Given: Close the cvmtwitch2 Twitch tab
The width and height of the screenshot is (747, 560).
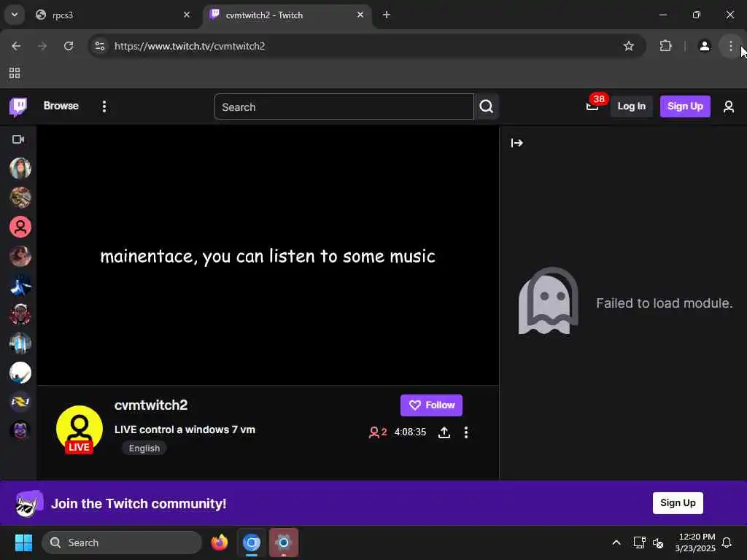Looking at the screenshot, I should click(360, 15).
